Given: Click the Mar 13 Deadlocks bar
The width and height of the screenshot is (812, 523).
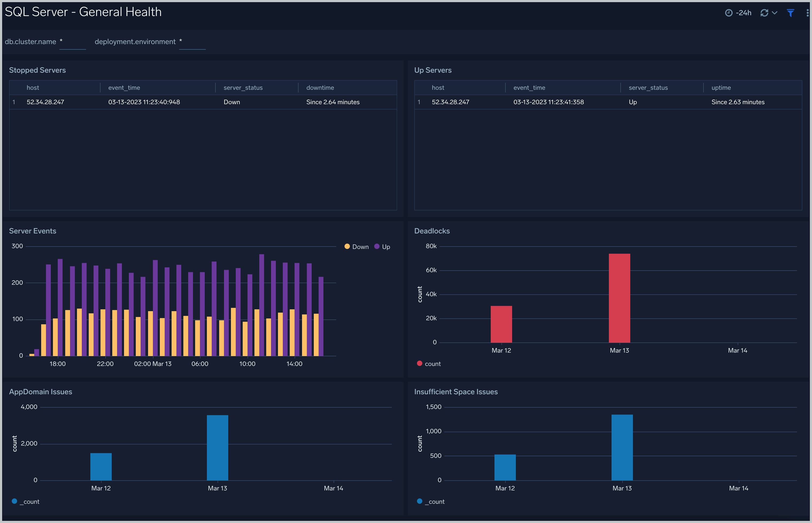Looking at the screenshot, I should pos(619,298).
